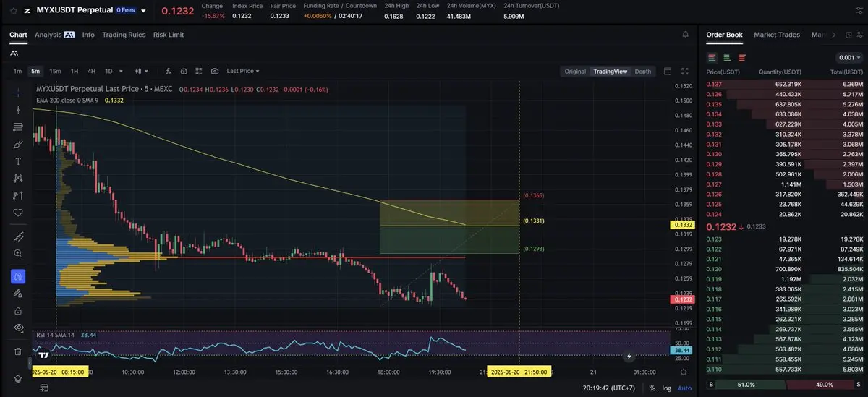Screen dimensions: 868x397
Task: Select the patterns drawing tool
Action: 18,178
